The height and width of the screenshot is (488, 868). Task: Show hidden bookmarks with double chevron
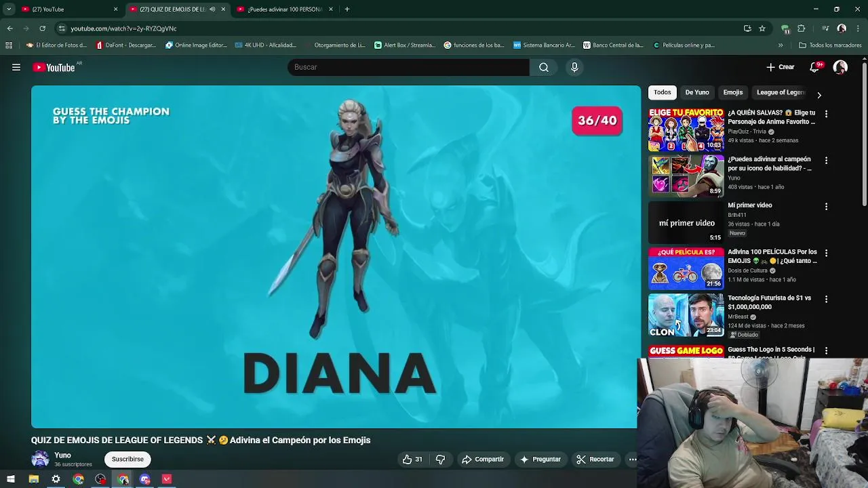[x=781, y=45]
